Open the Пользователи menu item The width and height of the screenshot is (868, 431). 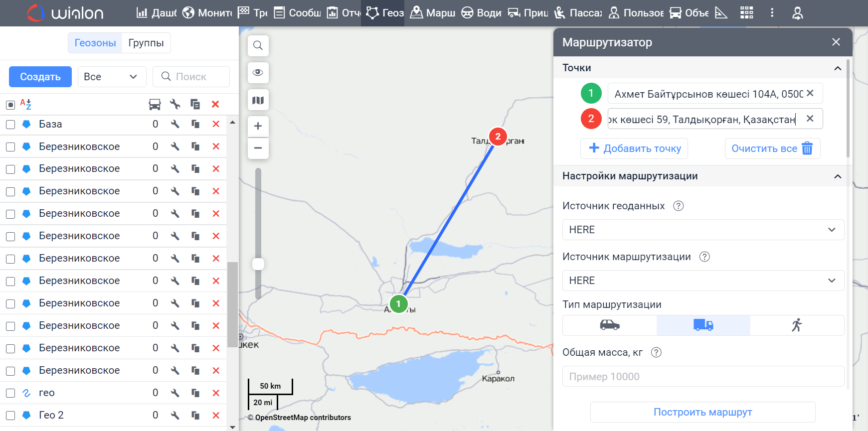(x=636, y=13)
